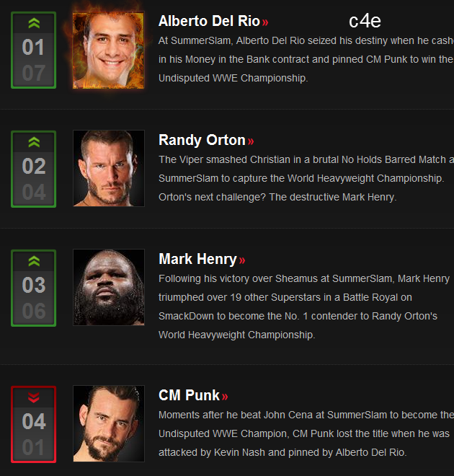Click the green up arrows above rank 03

(34, 261)
